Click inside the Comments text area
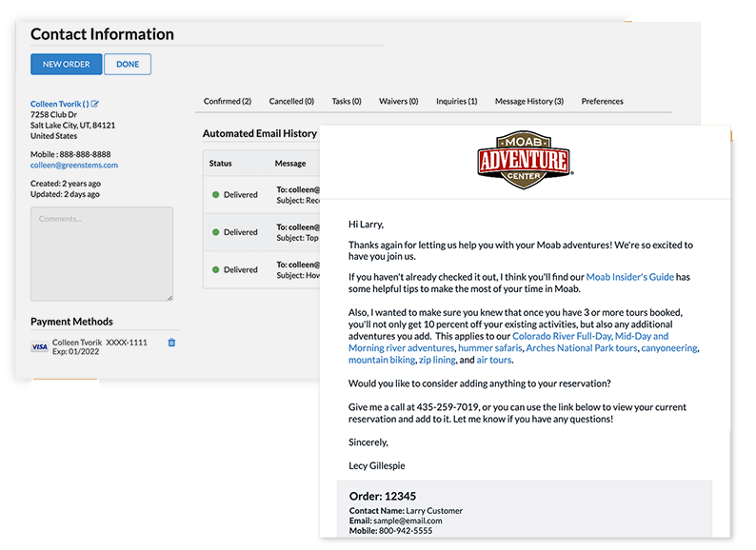Image resolution: width=756 pixels, height=550 pixels. [x=102, y=254]
